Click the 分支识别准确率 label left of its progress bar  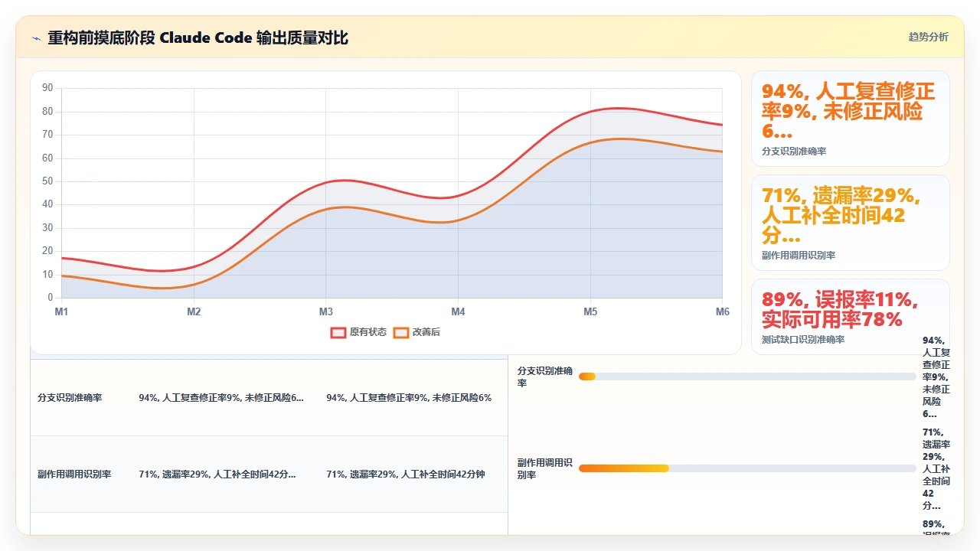[x=545, y=377]
